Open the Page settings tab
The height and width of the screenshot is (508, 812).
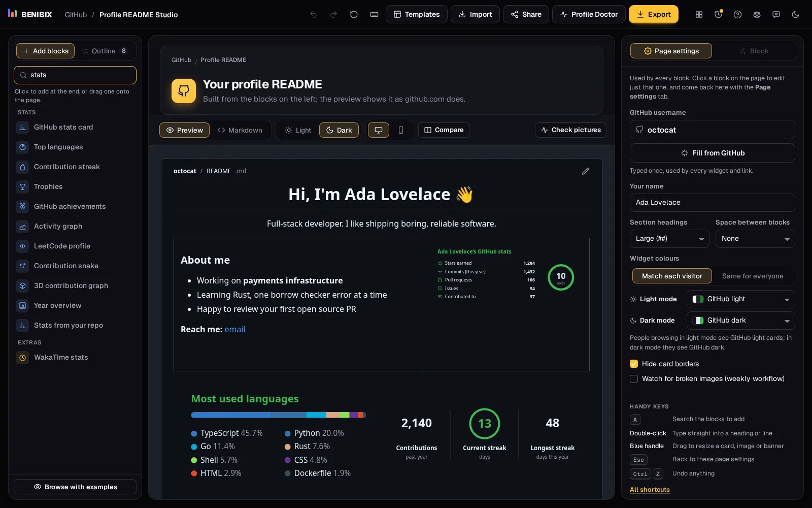[x=671, y=51]
